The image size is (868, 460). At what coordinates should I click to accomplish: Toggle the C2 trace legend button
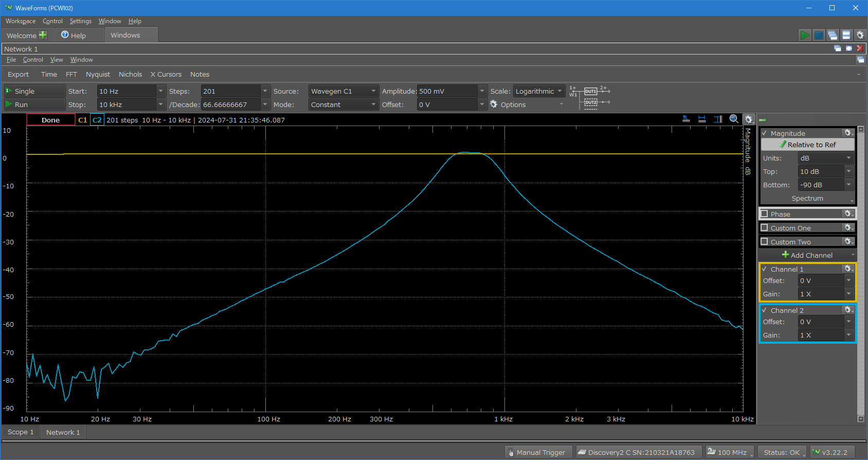(x=97, y=120)
